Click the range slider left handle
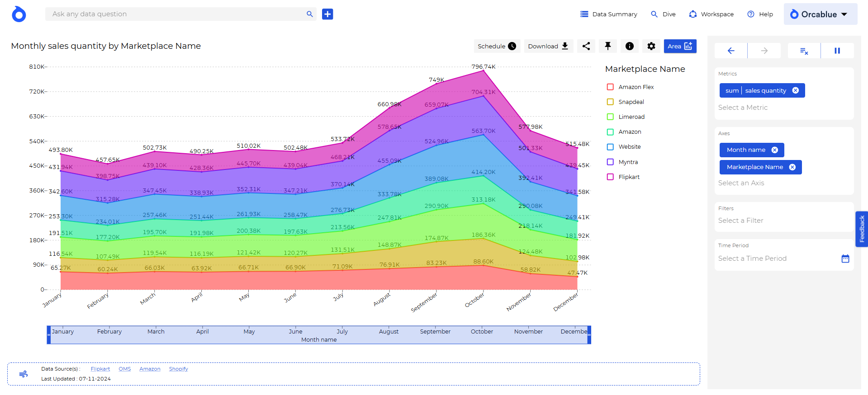868x395 pixels. [x=49, y=335]
